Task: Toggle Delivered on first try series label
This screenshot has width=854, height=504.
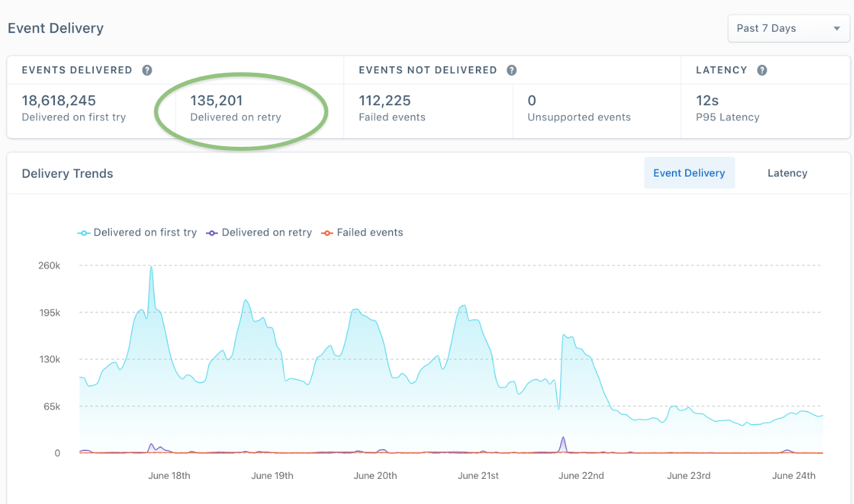Action: point(145,233)
